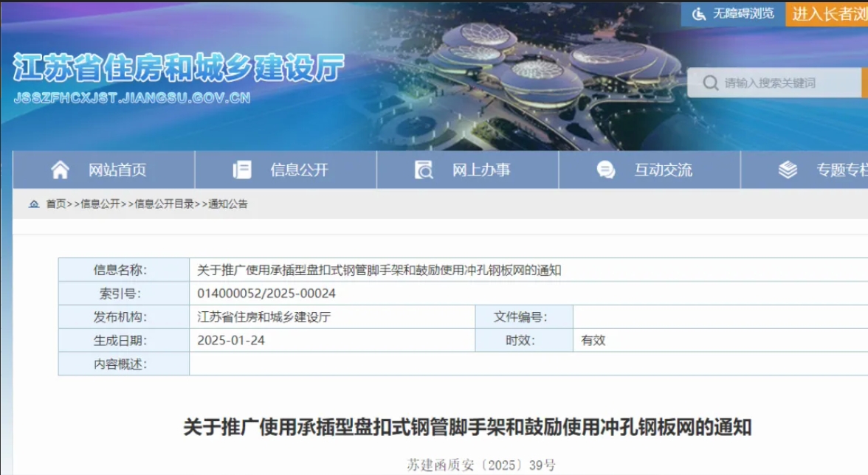Screen dimensions: 868x475
Task: Click 江苏省住房和城乡建设厅 in 发布机构 row
Action: pyautogui.click(x=264, y=317)
